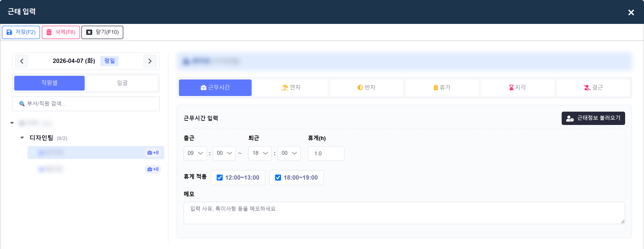Click the 평일 weekday badge
644x249 pixels.
pyautogui.click(x=109, y=61)
